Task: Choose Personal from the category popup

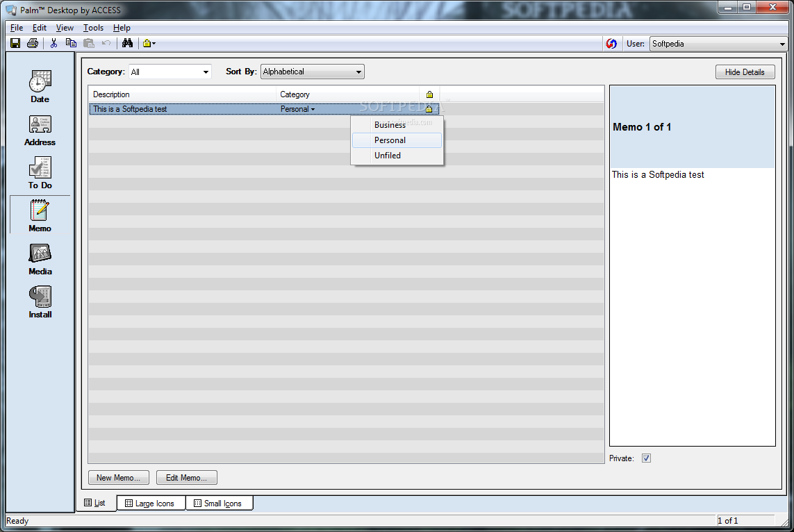Action: [x=397, y=140]
